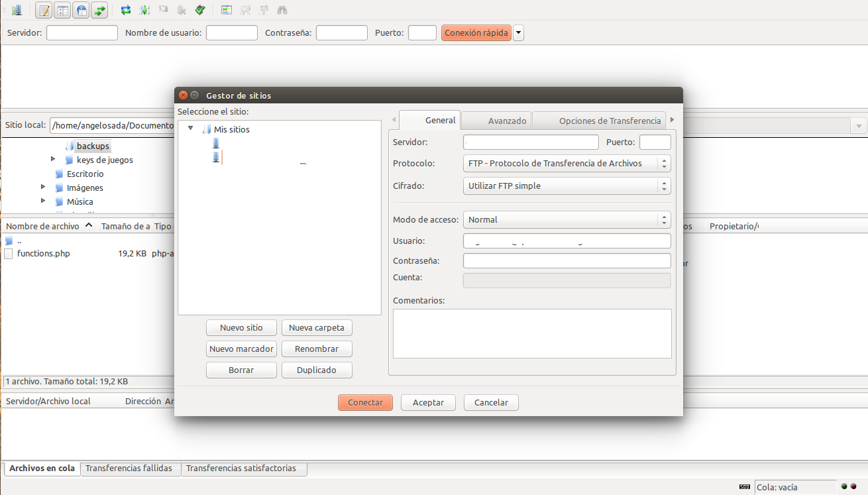
Task: Switch to the Avanzado tab
Action: pyautogui.click(x=507, y=121)
